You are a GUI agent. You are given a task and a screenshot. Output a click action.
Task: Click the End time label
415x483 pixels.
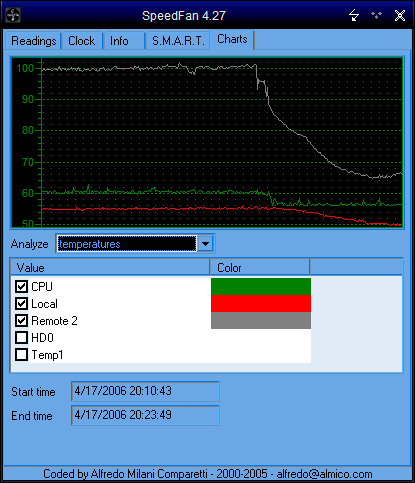pos(32,416)
